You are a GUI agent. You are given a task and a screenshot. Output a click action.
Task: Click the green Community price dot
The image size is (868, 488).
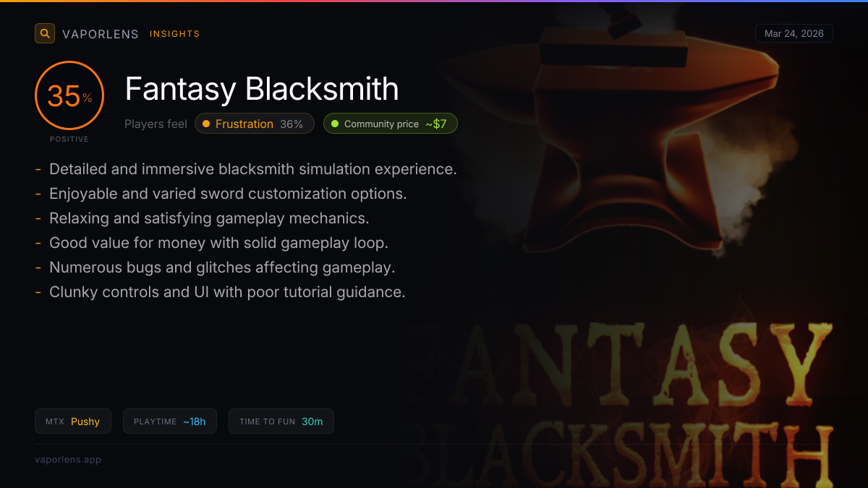335,124
